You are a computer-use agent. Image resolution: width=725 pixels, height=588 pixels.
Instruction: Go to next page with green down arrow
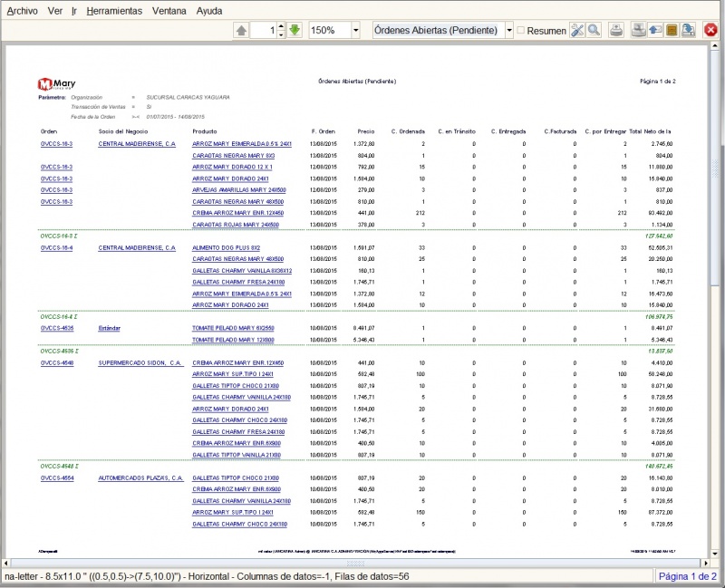click(295, 31)
